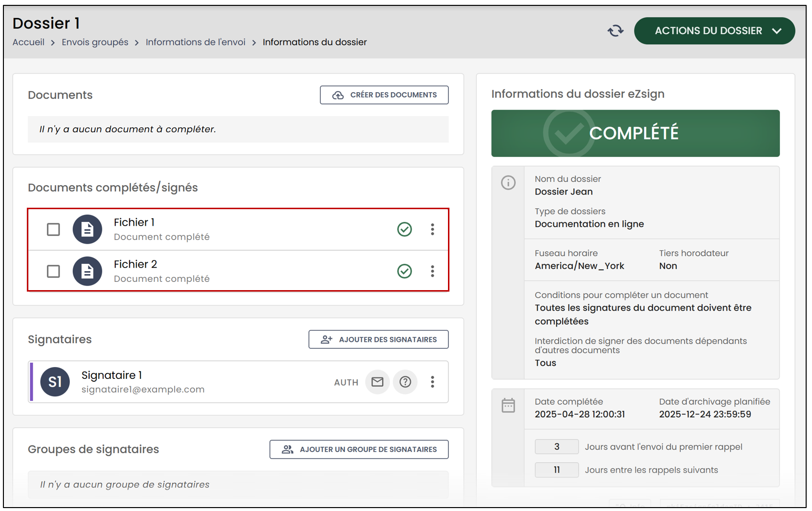Open Informations de l'envoi breadcrumb link
Viewport: 812px width, 511px height.
(195, 42)
